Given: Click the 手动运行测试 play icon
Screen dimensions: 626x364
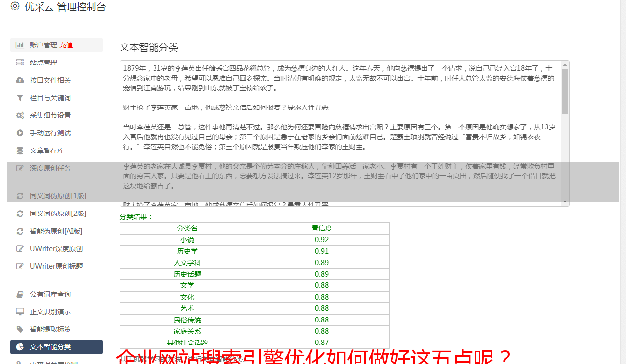Looking at the screenshot, I should [x=20, y=133].
